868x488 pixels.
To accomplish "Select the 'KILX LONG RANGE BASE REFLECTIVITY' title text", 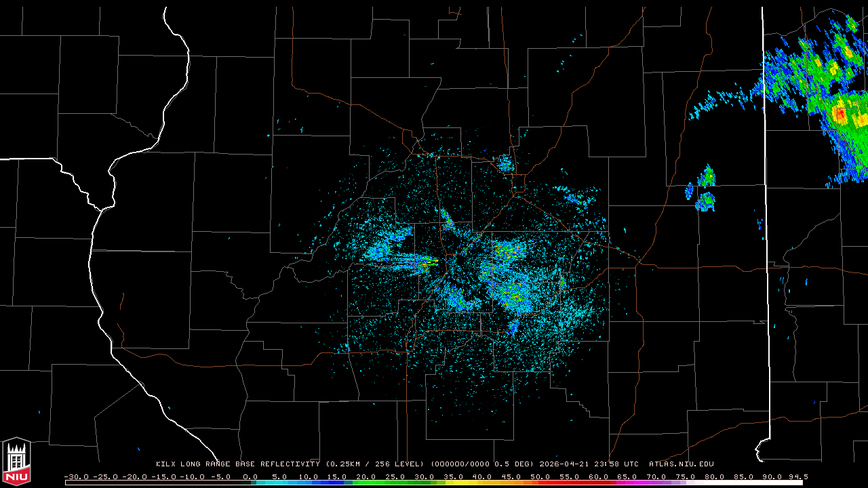I will point(238,464).
